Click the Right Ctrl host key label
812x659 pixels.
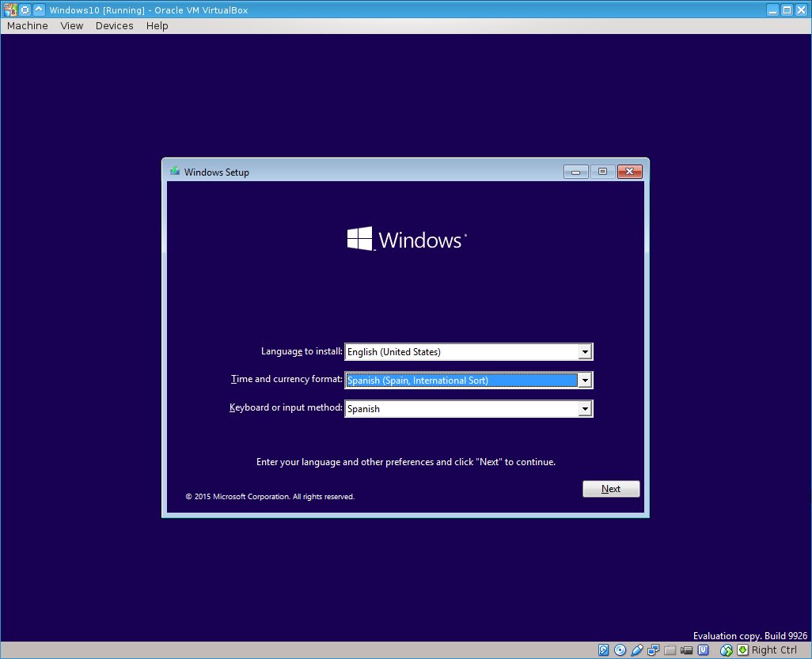pyautogui.click(x=774, y=650)
